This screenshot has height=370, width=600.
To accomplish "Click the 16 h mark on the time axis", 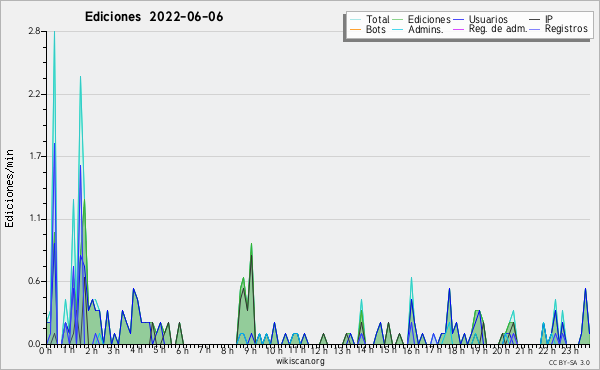I will click(x=411, y=350).
